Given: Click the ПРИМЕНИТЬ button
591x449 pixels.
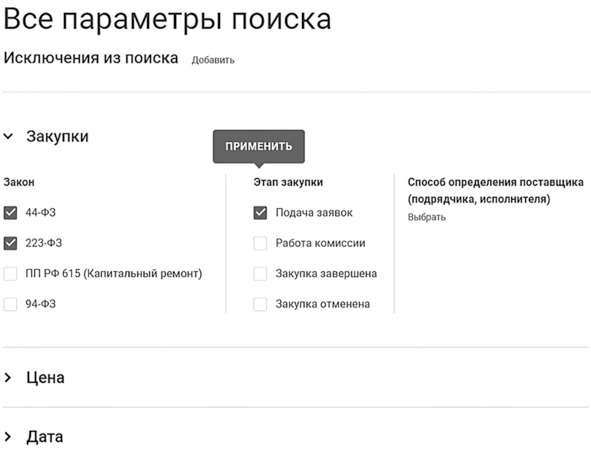Looking at the screenshot, I should pos(259,146).
